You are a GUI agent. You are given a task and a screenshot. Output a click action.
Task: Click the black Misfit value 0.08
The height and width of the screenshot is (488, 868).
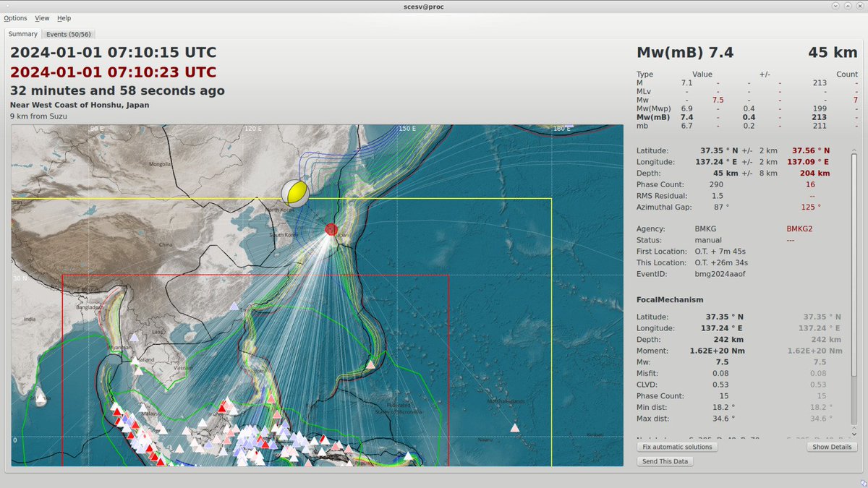point(720,373)
